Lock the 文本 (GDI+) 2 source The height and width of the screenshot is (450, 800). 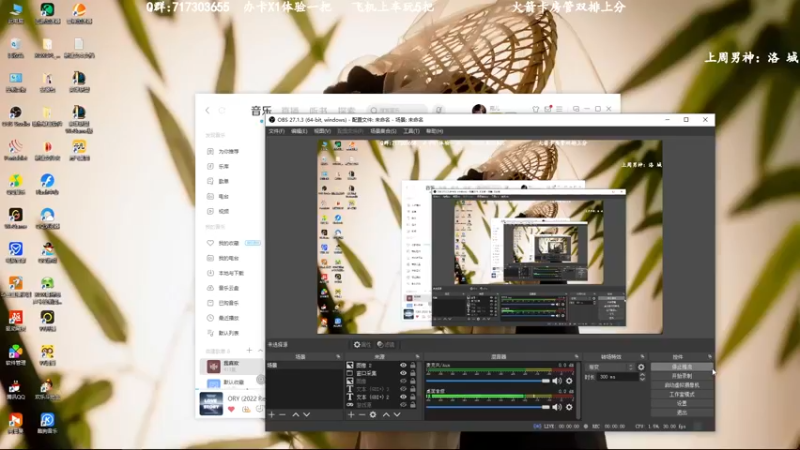(413, 397)
